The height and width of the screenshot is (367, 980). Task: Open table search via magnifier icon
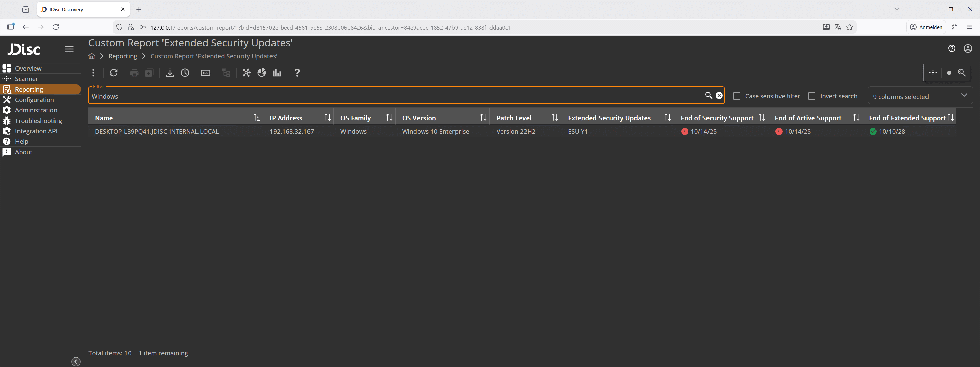point(963,73)
